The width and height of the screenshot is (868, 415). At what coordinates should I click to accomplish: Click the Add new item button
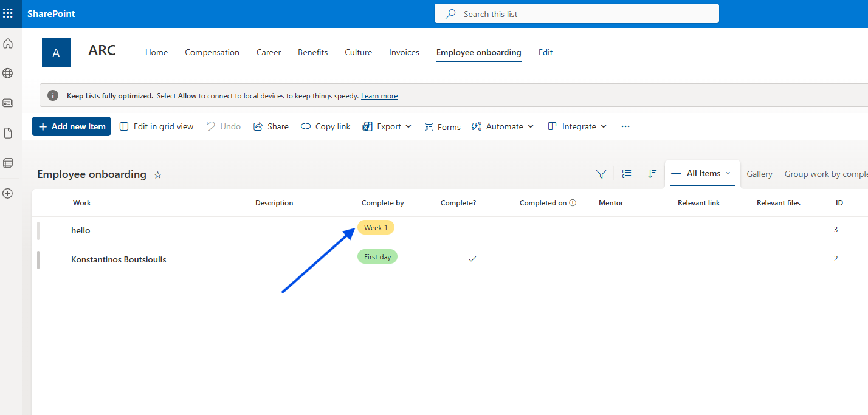coord(72,126)
